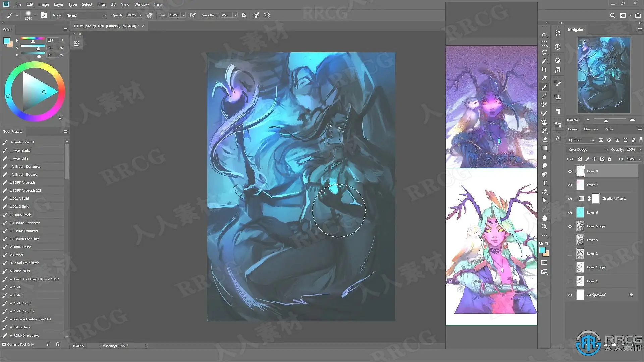Select the Gradient Map 1 layer
This screenshot has height=362, width=644.
(x=614, y=199)
